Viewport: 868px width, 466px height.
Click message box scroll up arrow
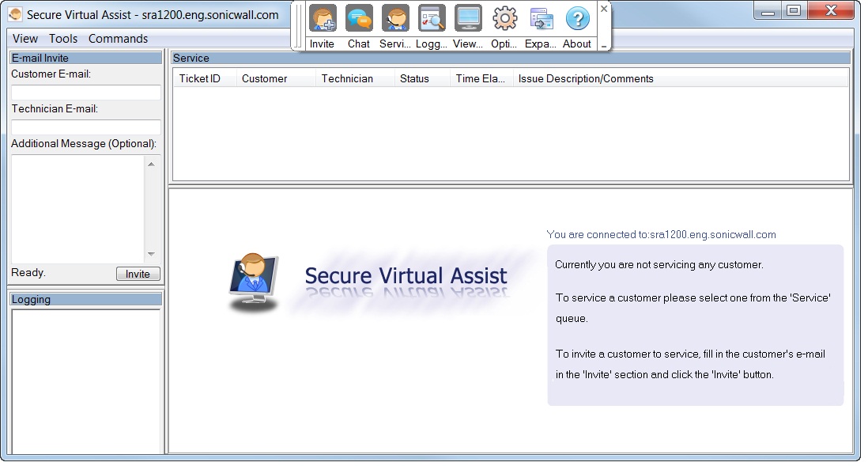[151, 164]
